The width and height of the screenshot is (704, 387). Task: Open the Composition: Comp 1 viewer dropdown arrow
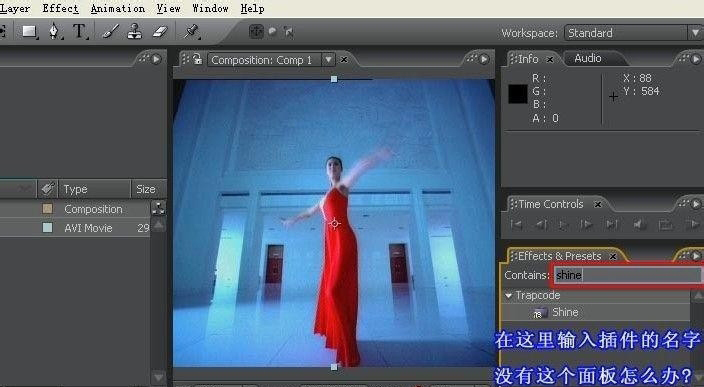click(x=329, y=60)
